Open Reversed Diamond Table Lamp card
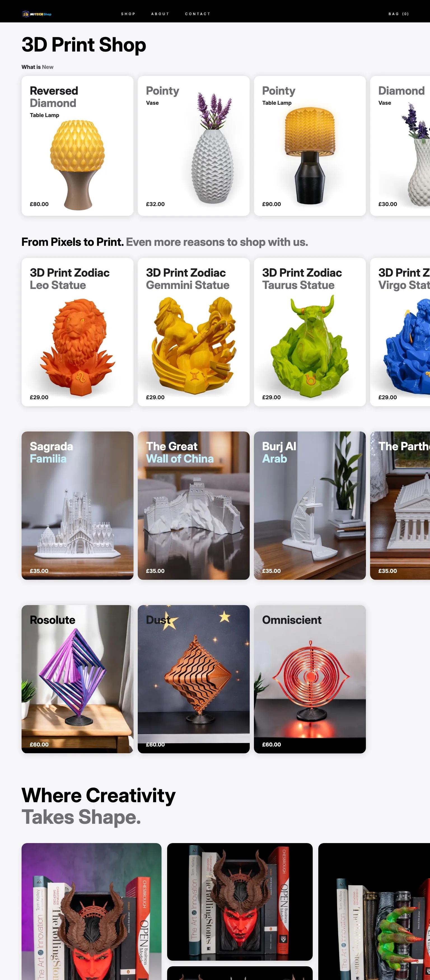430x980 pixels. [78, 146]
